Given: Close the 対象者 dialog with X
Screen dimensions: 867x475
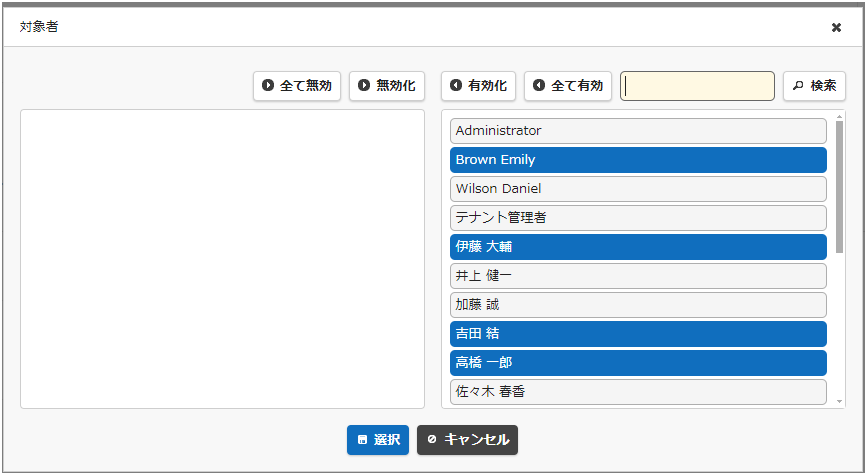Looking at the screenshot, I should [x=836, y=27].
